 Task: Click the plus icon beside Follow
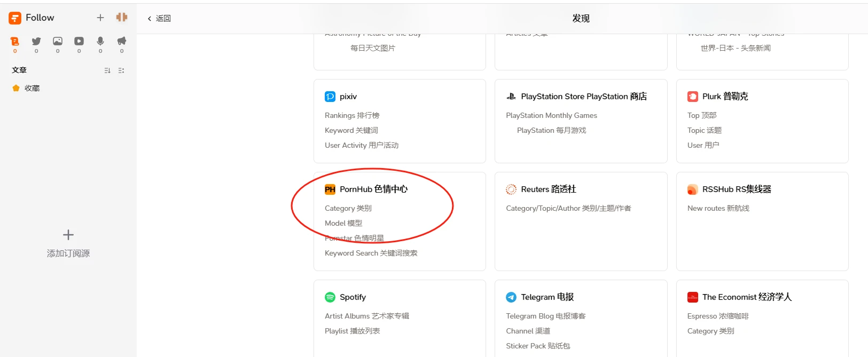point(100,18)
